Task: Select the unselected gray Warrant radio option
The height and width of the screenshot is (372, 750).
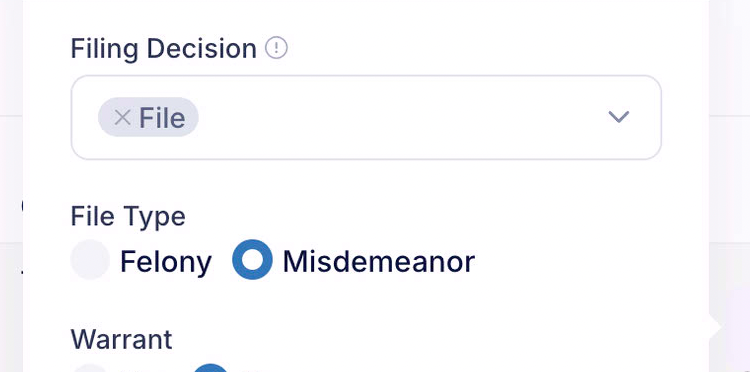Action: tap(90, 368)
